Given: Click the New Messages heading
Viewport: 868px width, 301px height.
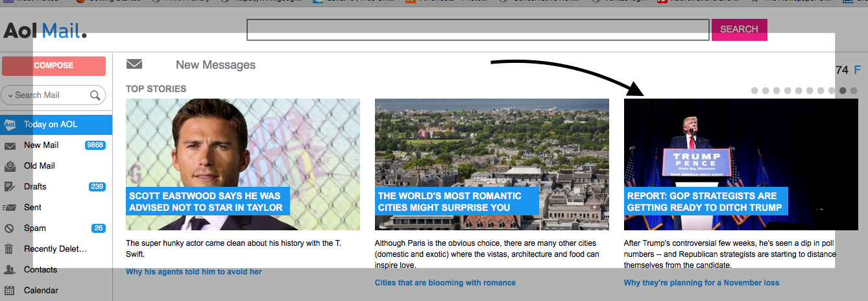Looking at the screenshot, I should tap(215, 65).
